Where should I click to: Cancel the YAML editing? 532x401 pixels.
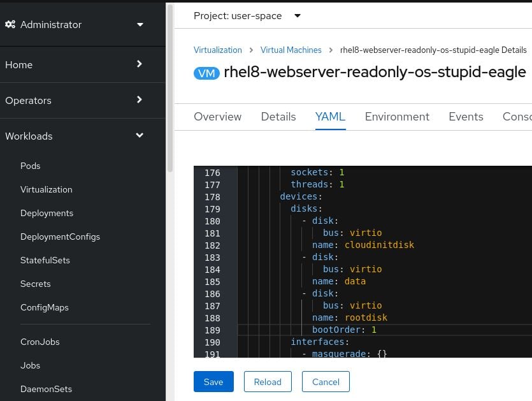[x=326, y=382]
